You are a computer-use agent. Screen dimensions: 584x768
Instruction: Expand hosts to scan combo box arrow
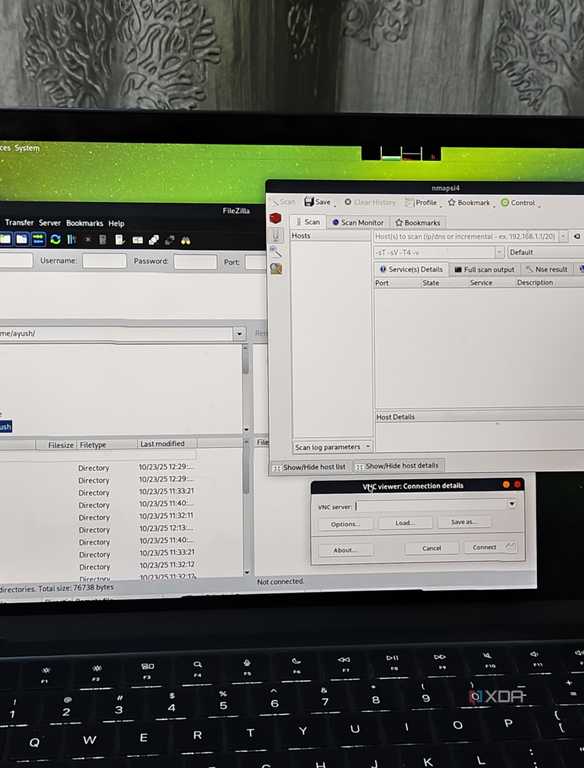coord(563,237)
